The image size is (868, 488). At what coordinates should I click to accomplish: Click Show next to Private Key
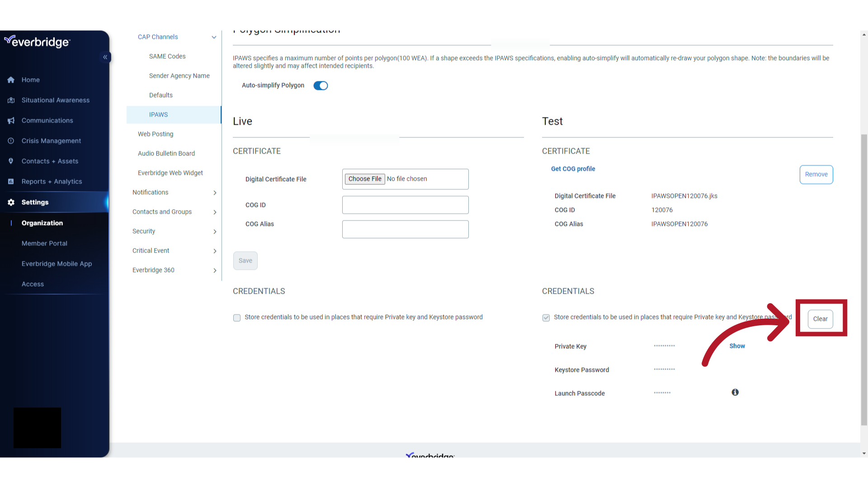click(737, 346)
